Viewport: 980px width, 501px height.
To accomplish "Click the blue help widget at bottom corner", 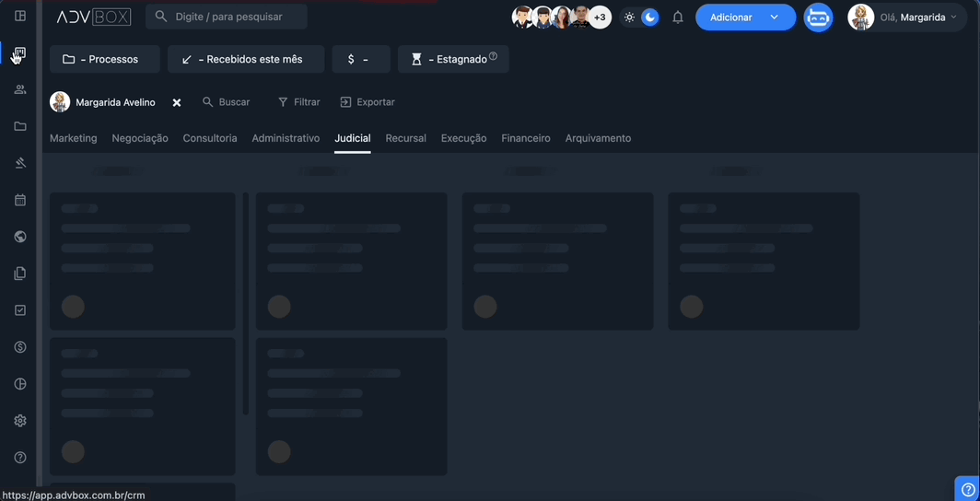I will [x=967, y=488].
